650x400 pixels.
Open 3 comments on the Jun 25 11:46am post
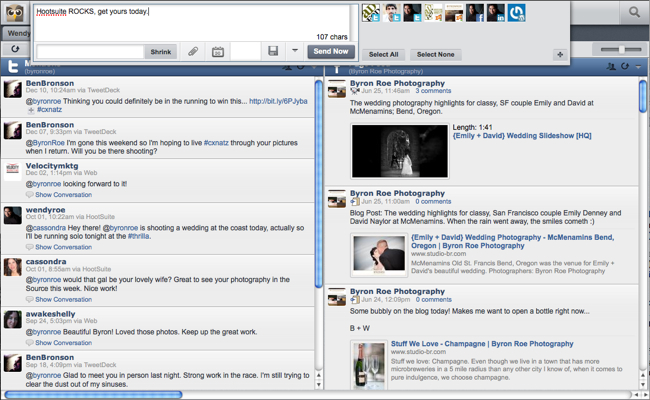[433, 91]
